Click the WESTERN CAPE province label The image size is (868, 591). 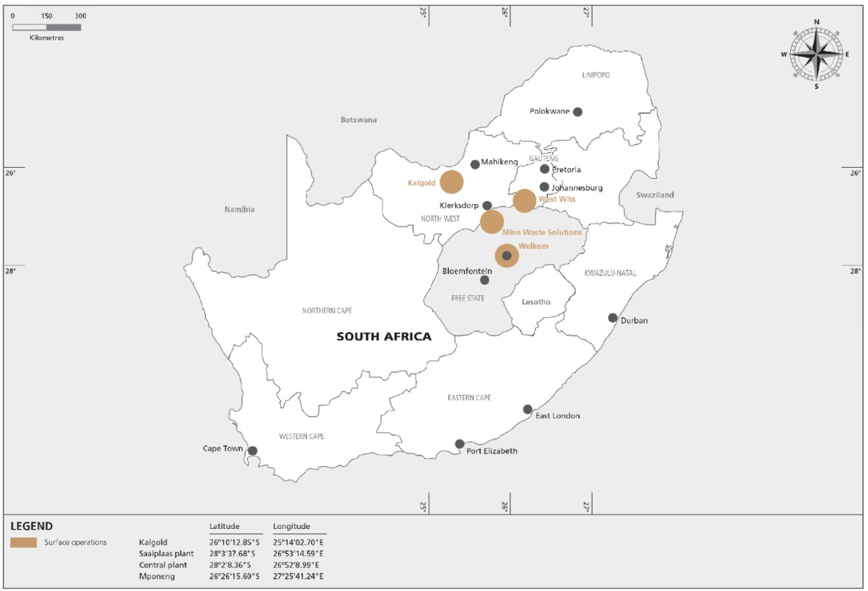pyautogui.click(x=302, y=436)
